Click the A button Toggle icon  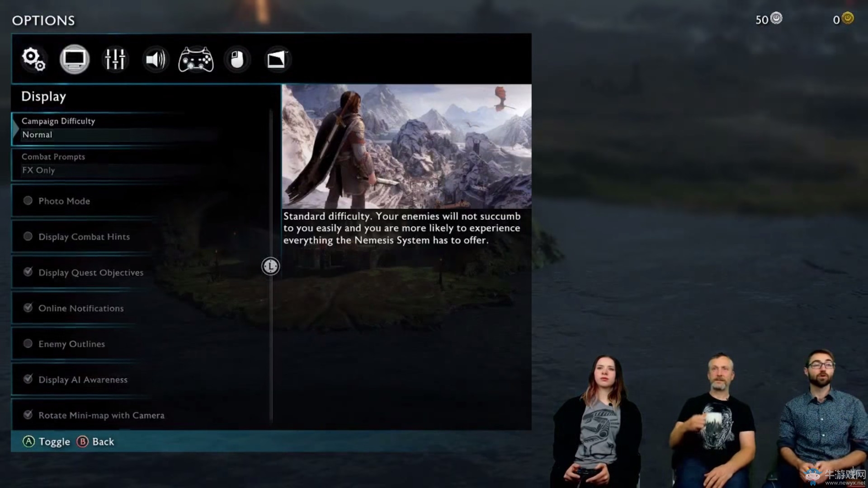coord(28,441)
